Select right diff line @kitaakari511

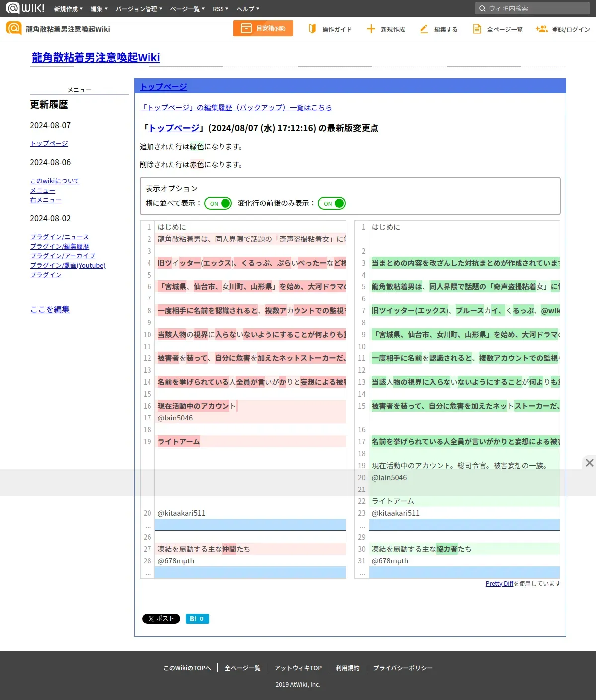[x=464, y=513]
